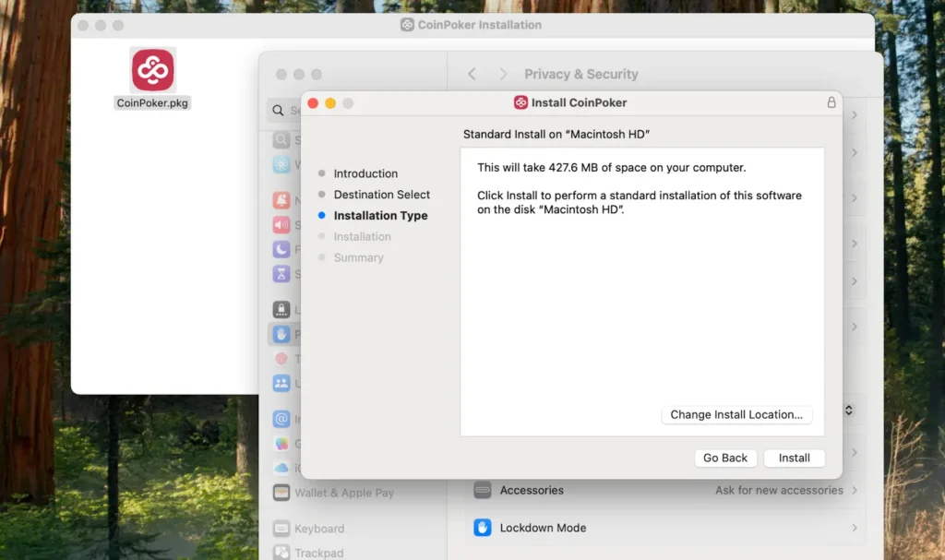Expand the Lockdown Mode row chevron
The image size is (945, 560).
pyautogui.click(x=855, y=528)
